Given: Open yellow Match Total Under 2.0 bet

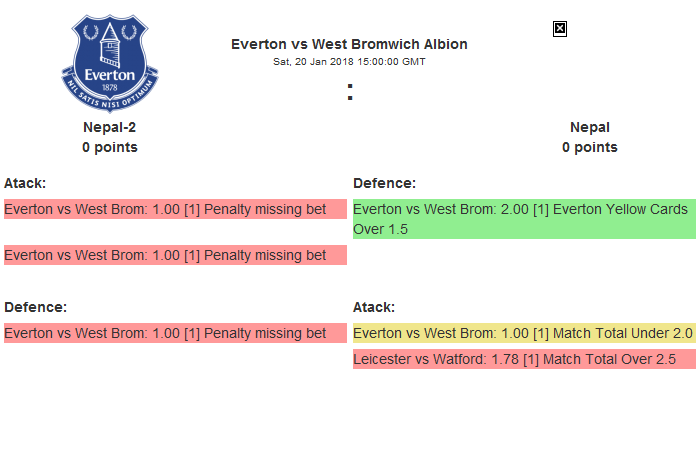Looking at the screenshot, I should [x=523, y=333].
